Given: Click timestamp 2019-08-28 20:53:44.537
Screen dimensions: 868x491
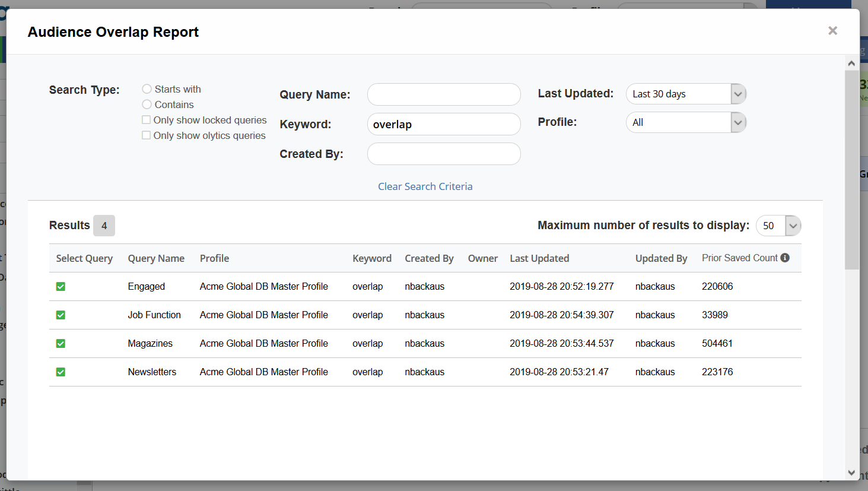Looking at the screenshot, I should tap(562, 344).
